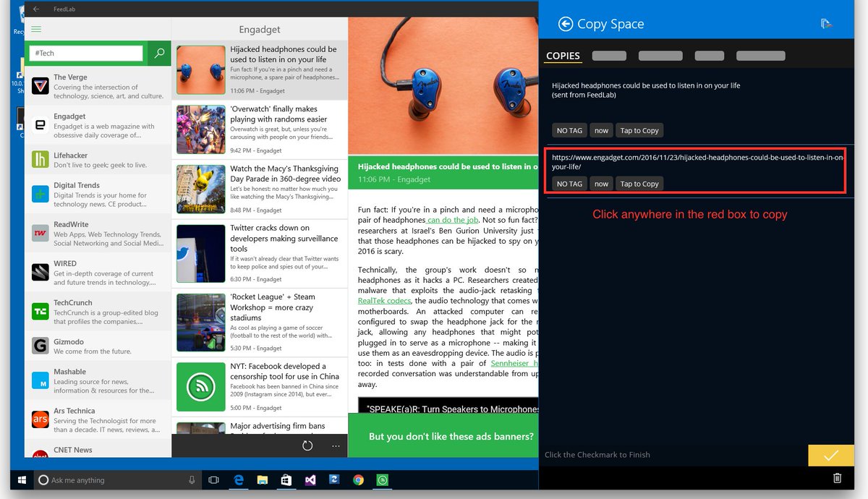868x499 pixels.
Task: Open the ellipsis options beside the refresh icon
Action: point(335,446)
